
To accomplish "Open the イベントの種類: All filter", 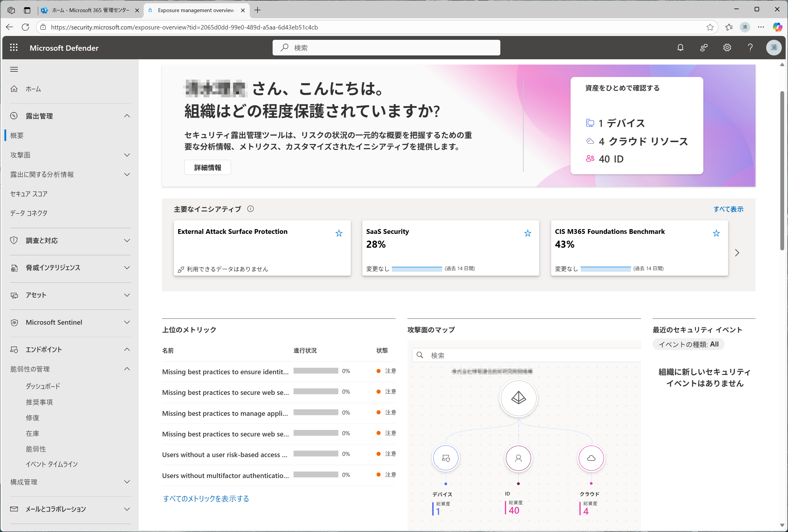I will pyautogui.click(x=688, y=344).
